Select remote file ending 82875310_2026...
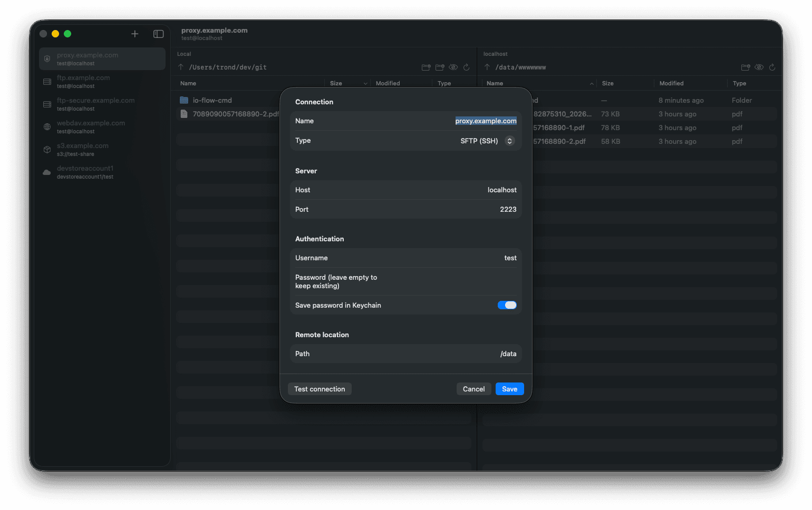812x510 pixels. (x=563, y=114)
